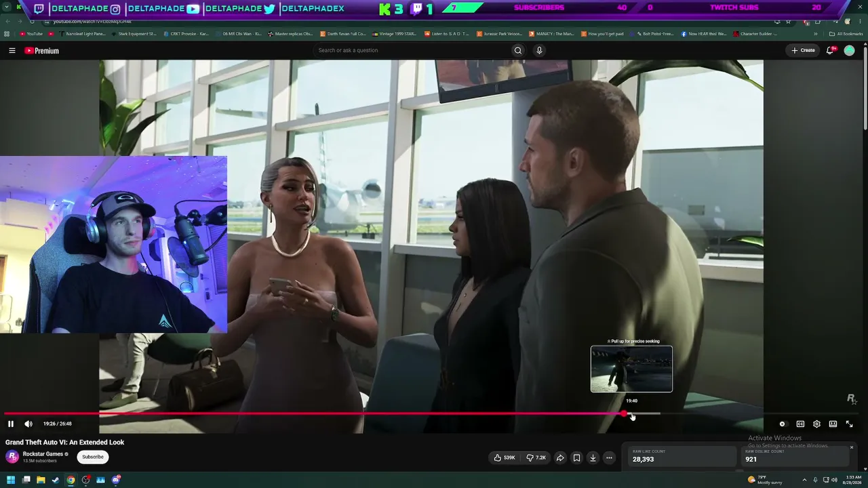Click the seek preview thumbnail
Screen dimensions: 868x488
point(631,369)
